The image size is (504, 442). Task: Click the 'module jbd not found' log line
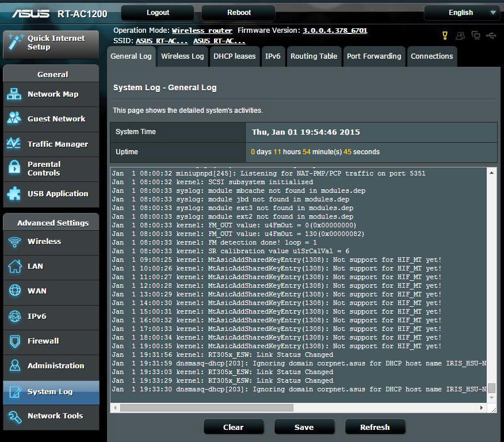(x=231, y=199)
